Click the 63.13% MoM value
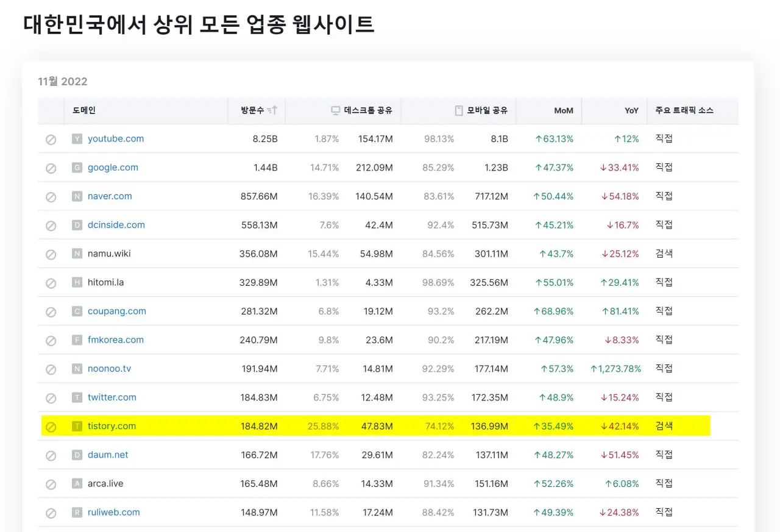The width and height of the screenshot is (780, 532). pyautogui.click(x=554, y=138)
